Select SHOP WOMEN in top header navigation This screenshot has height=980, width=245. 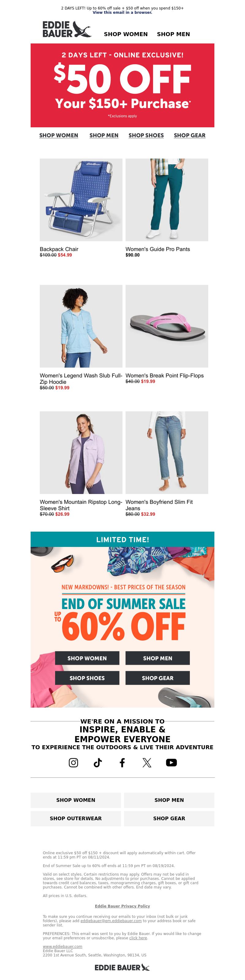click(x=126, y=34)
